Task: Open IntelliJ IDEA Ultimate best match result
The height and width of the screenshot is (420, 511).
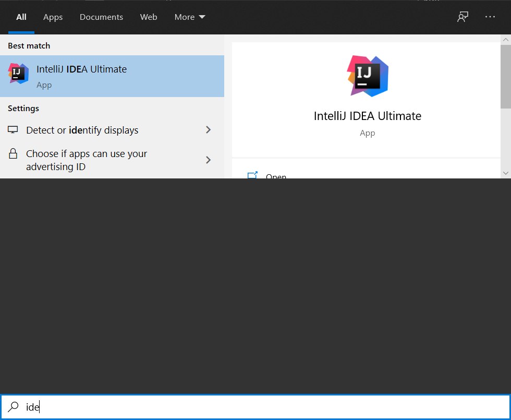Action: pos(112,76)
